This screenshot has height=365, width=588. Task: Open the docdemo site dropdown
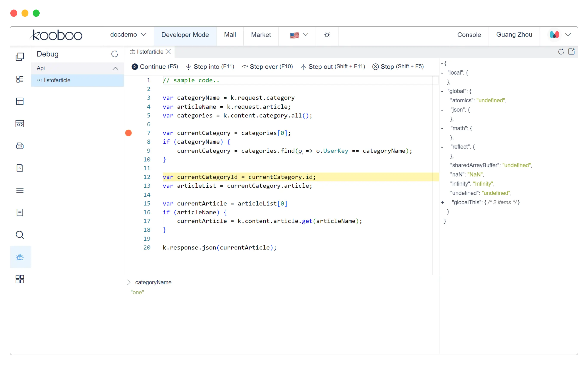tap(128, 35)
